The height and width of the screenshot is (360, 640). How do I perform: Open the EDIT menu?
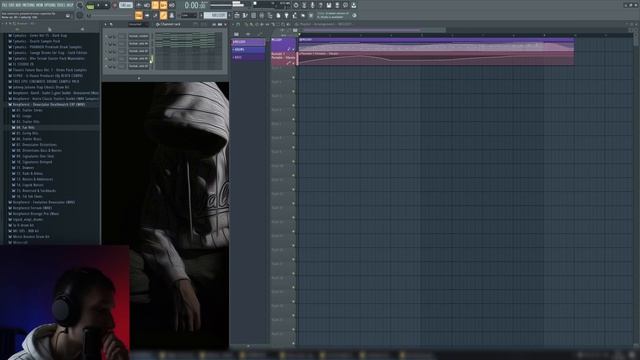coord(12,5)
